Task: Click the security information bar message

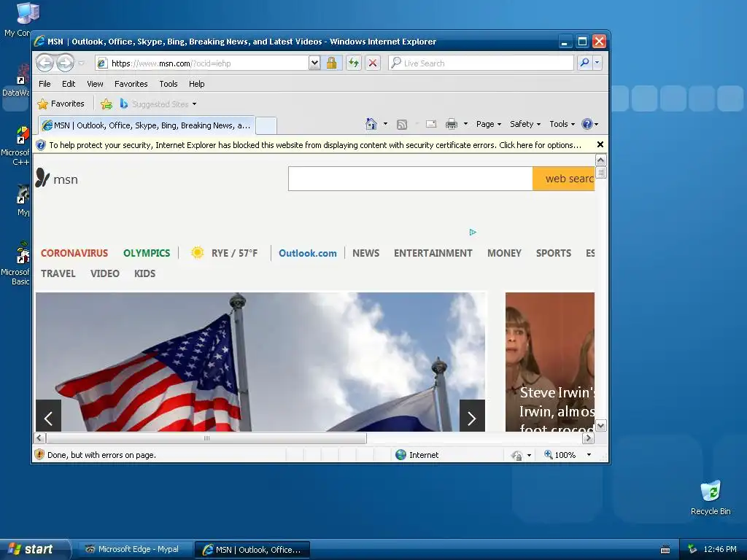Action: pos(314,145)
